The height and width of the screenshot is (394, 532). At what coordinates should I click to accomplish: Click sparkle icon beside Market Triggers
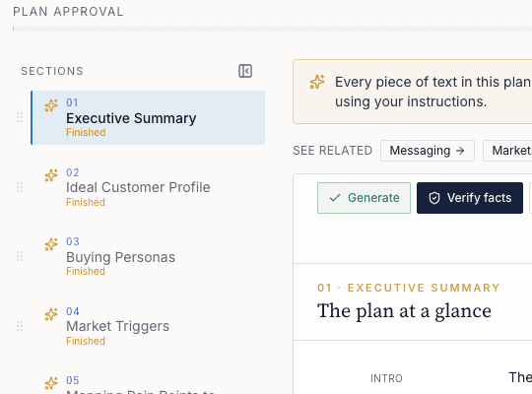coord(51,314)
